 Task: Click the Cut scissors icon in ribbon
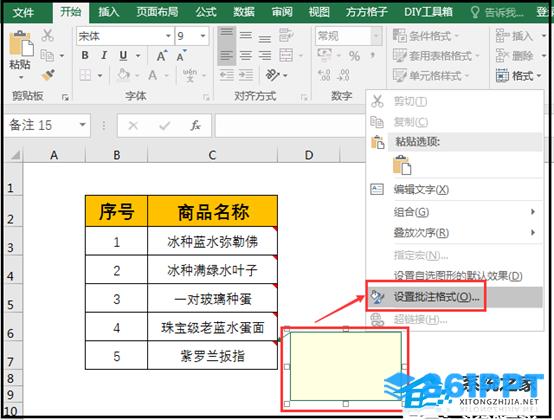click(x=47, y=35)
